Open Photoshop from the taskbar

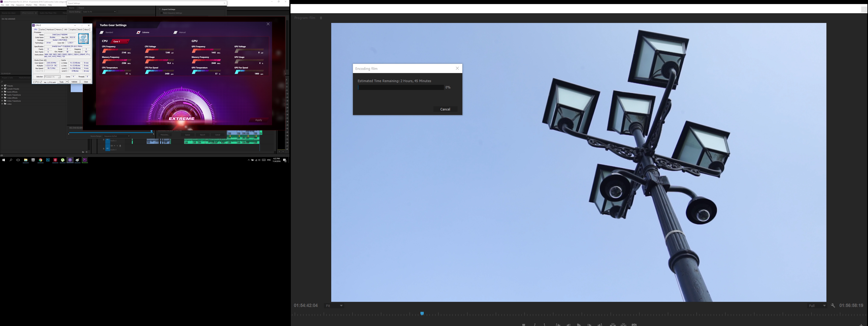tap(48, 160)
